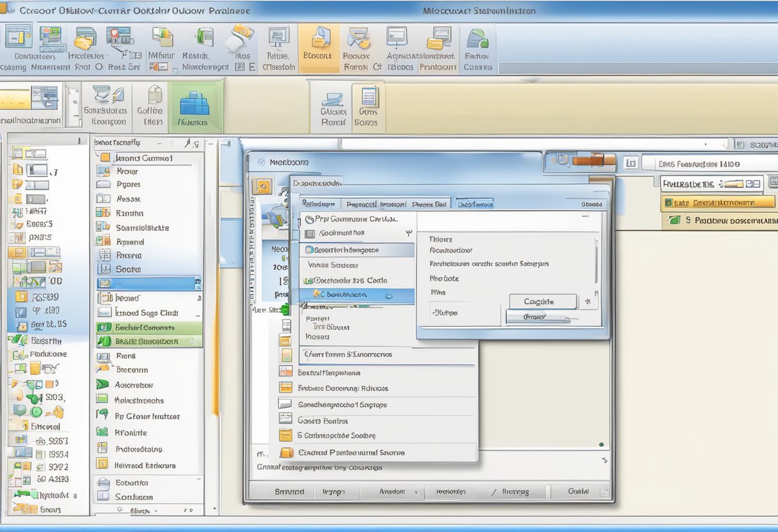Open the orange folder icon in the dialog
778x532 pixels.
pyautogui.click(x=287, y=452)
